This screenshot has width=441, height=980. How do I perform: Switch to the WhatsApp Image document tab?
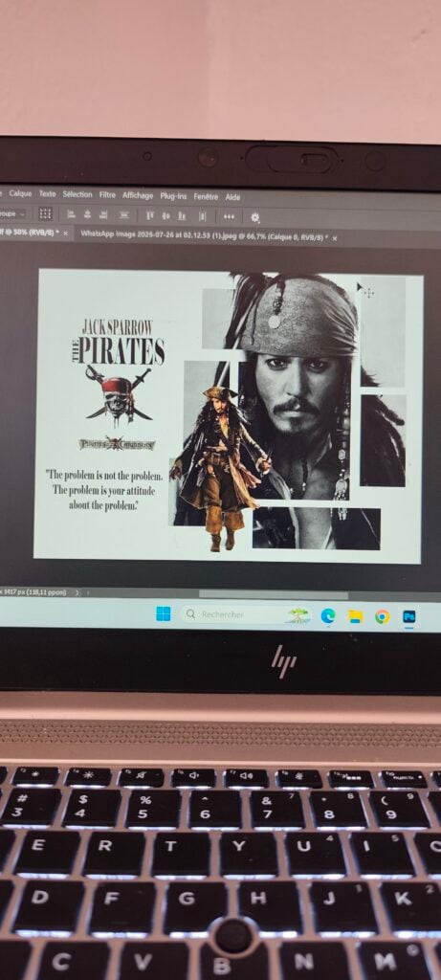click(205, 237)
